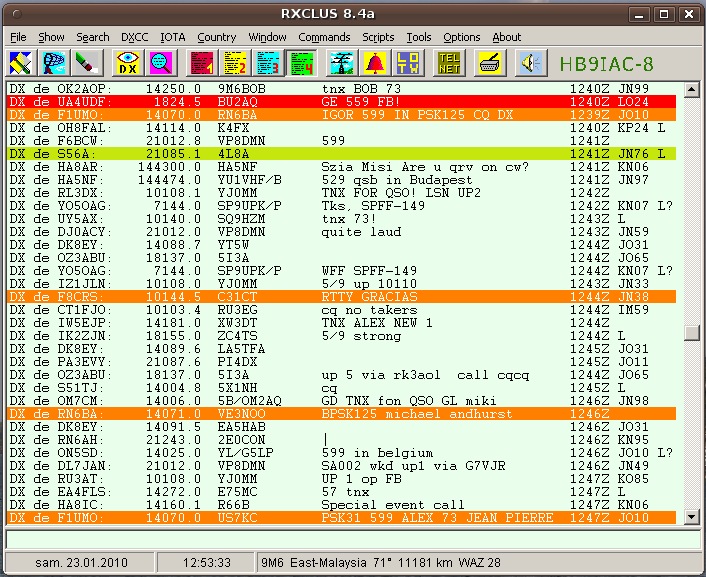The image size is (706, 577).
Task: Open the Scripts menu
Action: tap(378, 37)
